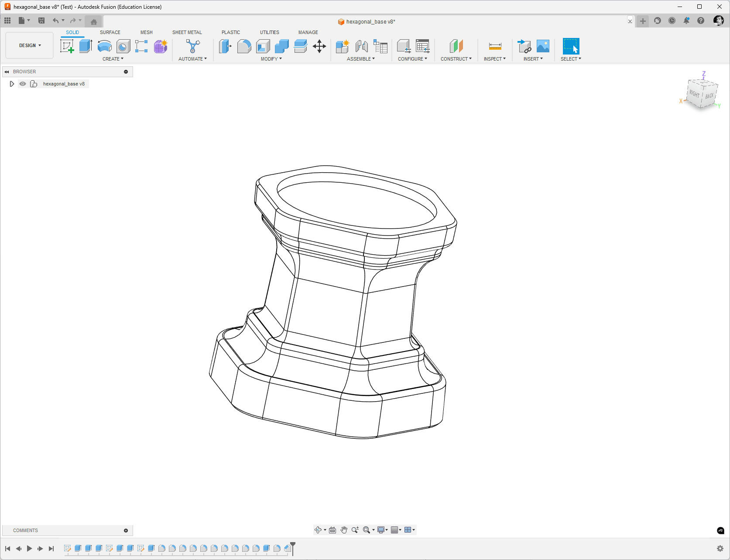Click the Undo arrow

pos(55,20)
